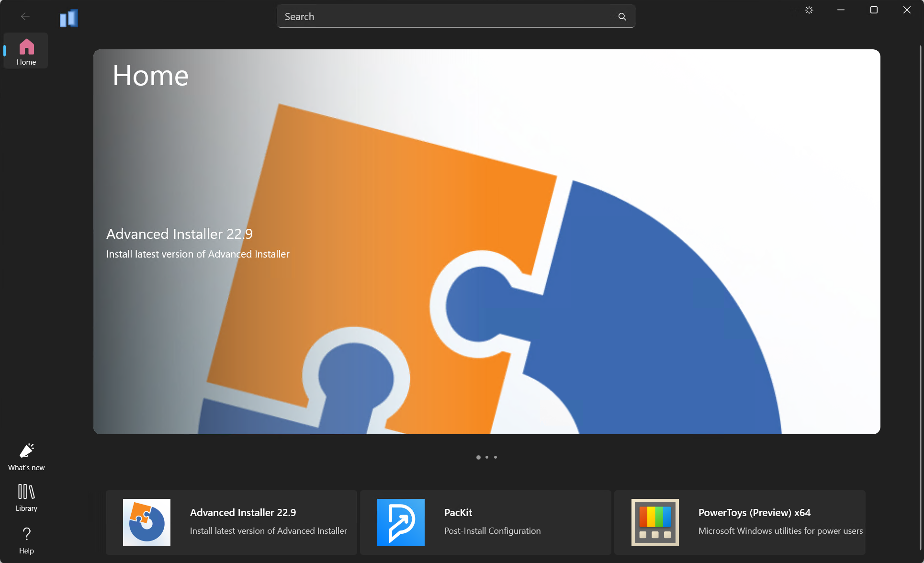Open the Advanced Installer 22.9 card title
924x563 pixels.
click(x=243, y=513)
